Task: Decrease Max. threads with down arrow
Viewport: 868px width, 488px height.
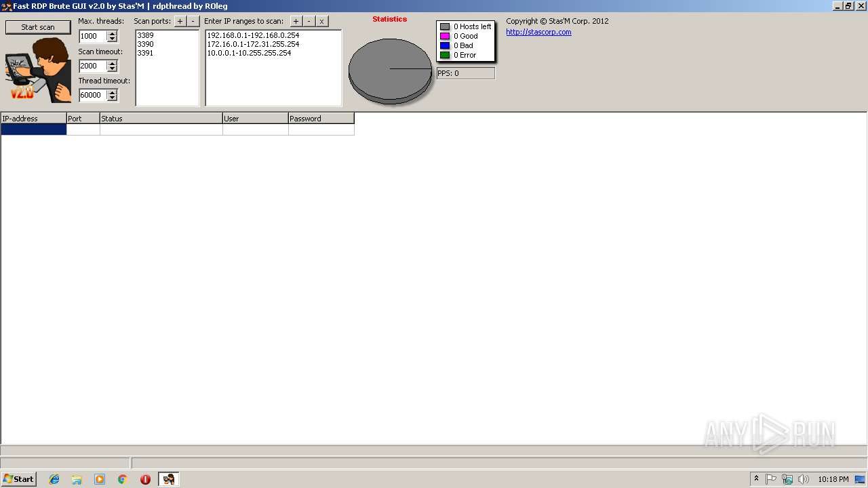Action: tap(113, 39)
